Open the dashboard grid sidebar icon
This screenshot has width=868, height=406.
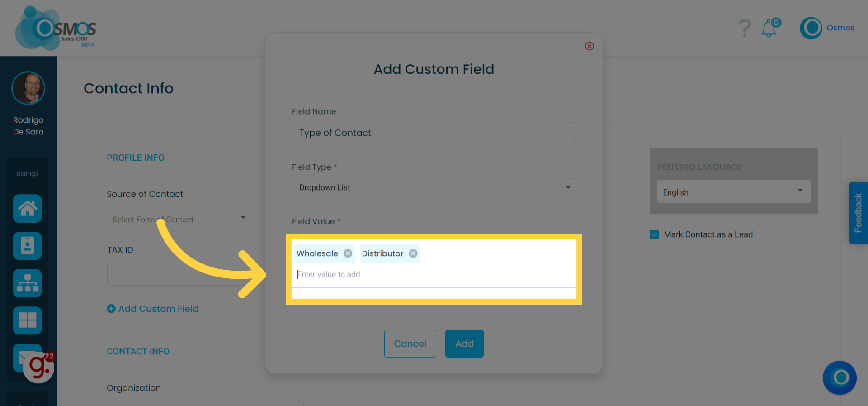27,320
